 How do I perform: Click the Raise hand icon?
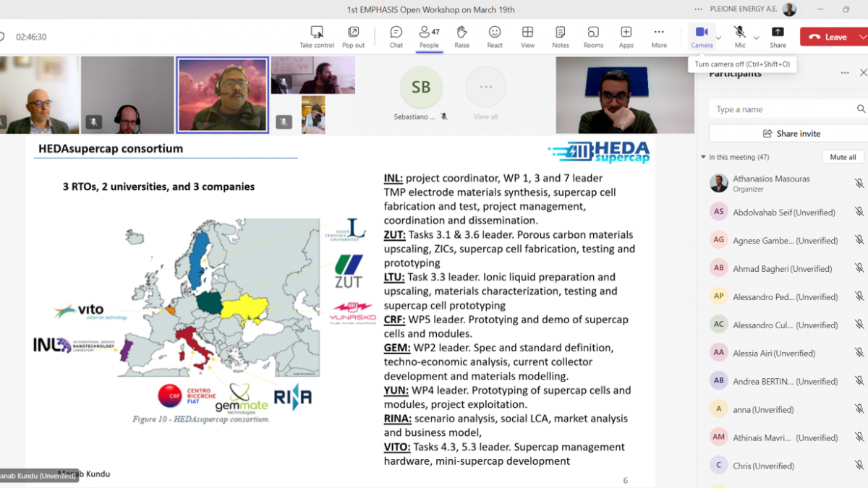tap(461, 36)
